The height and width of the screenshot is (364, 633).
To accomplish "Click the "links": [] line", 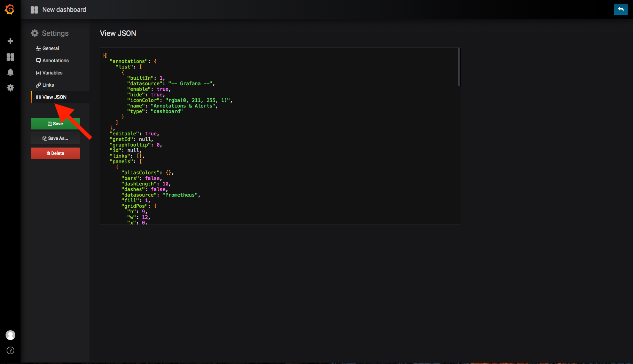I will (127, 156).
